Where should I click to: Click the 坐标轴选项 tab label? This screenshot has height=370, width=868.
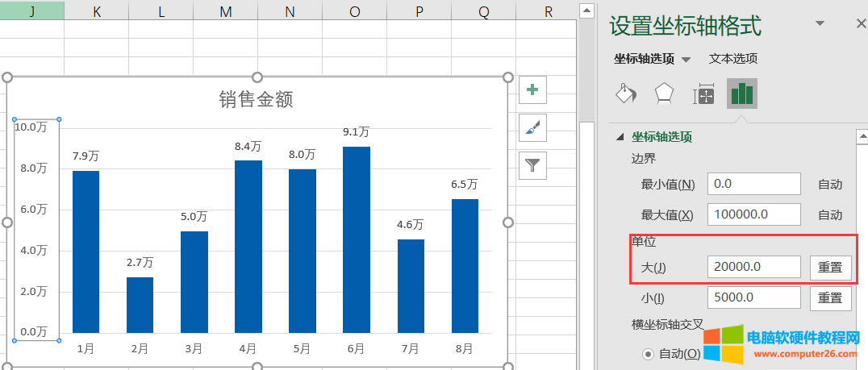tap(644, 59)
